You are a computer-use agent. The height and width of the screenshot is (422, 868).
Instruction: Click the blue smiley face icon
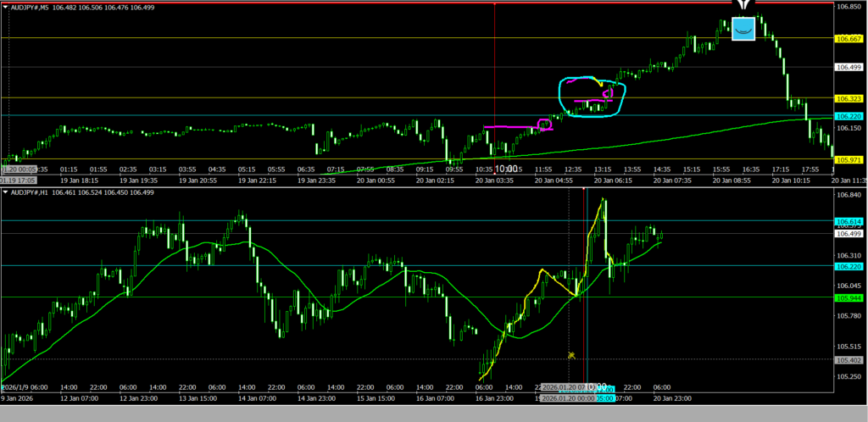pos(743,29)
